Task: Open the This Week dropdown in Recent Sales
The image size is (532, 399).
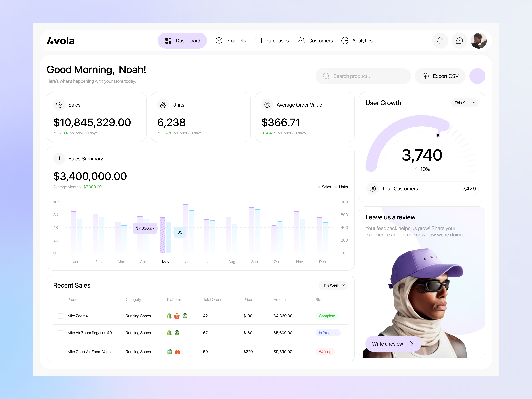Action: (x=333, y=285)
